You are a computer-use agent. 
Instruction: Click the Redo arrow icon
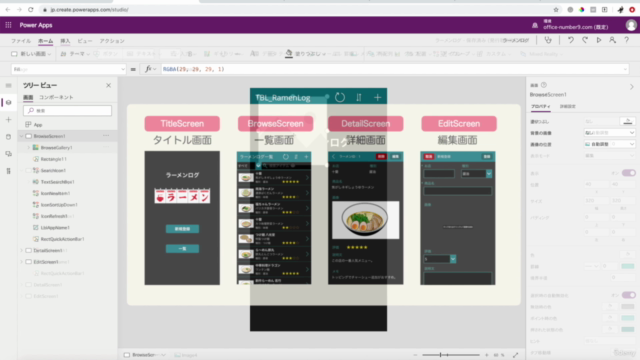point(585,40)
